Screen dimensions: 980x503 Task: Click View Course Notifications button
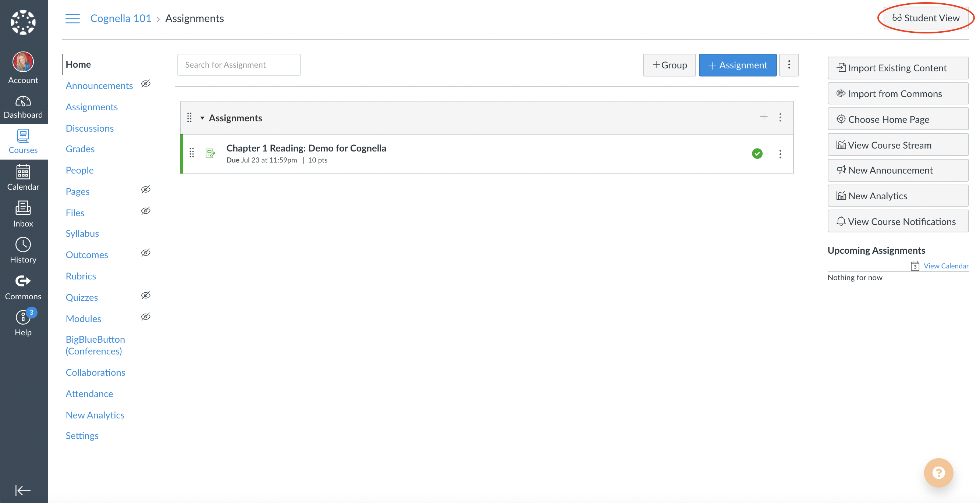tap(898, 221)
